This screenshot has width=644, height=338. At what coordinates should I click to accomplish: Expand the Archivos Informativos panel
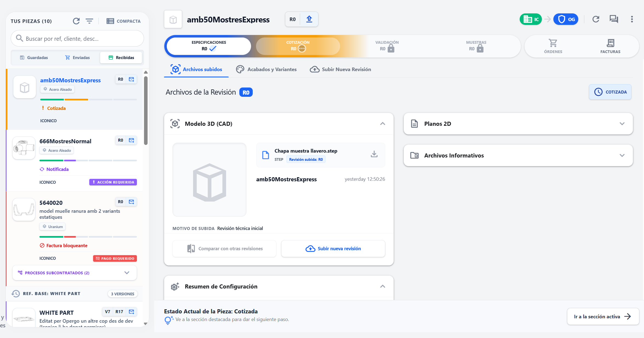point(622,155)
